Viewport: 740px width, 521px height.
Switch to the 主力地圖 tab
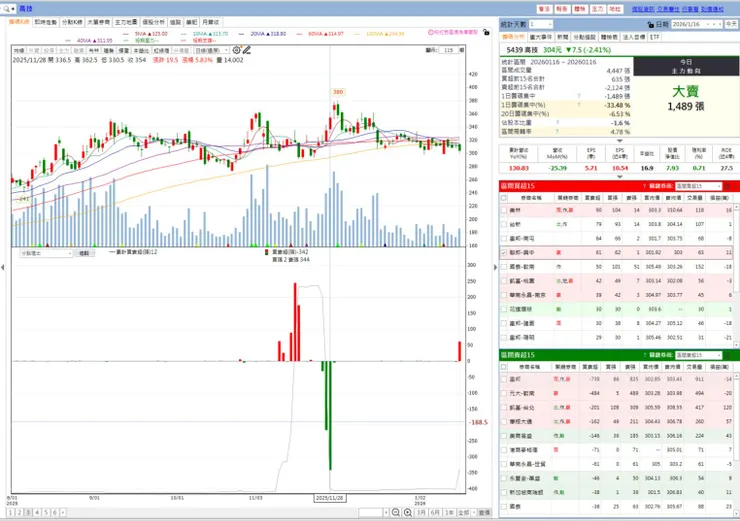(x=126, y=22)
